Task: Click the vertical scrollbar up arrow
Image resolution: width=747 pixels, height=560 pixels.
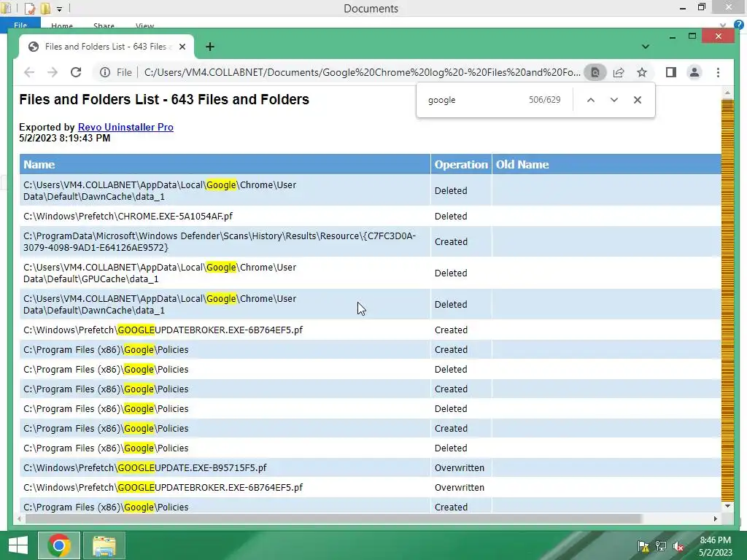Action: click(727, 93)
